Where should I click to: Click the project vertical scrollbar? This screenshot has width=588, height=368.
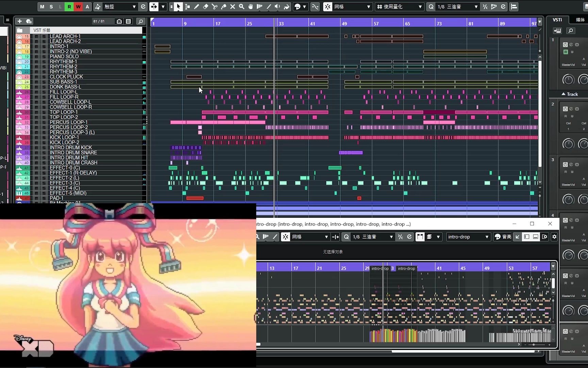coord(540,114)
